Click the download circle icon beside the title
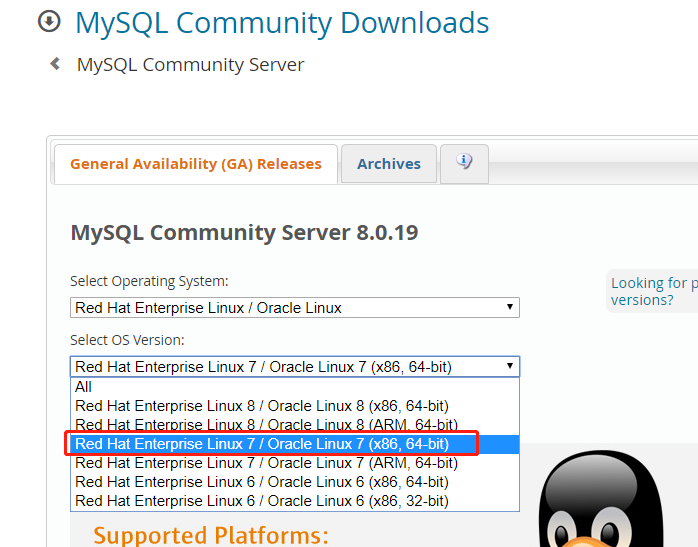 tap(49, 21)
